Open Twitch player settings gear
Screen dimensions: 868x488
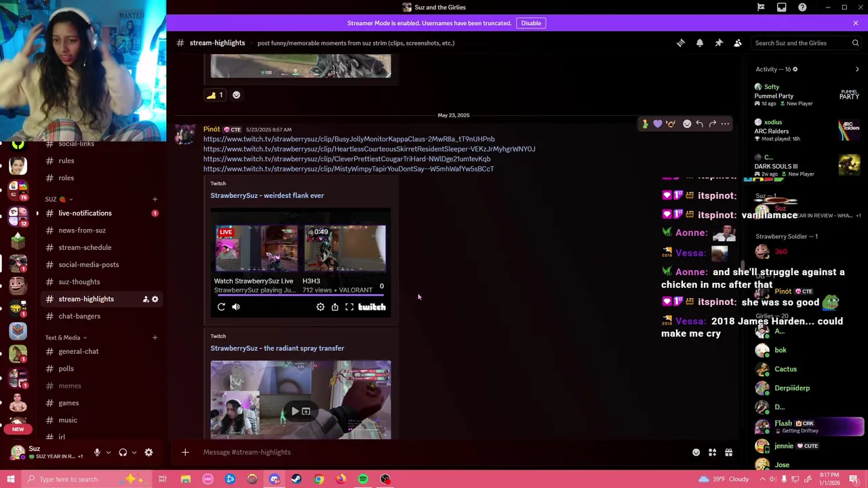pos(320,307)
